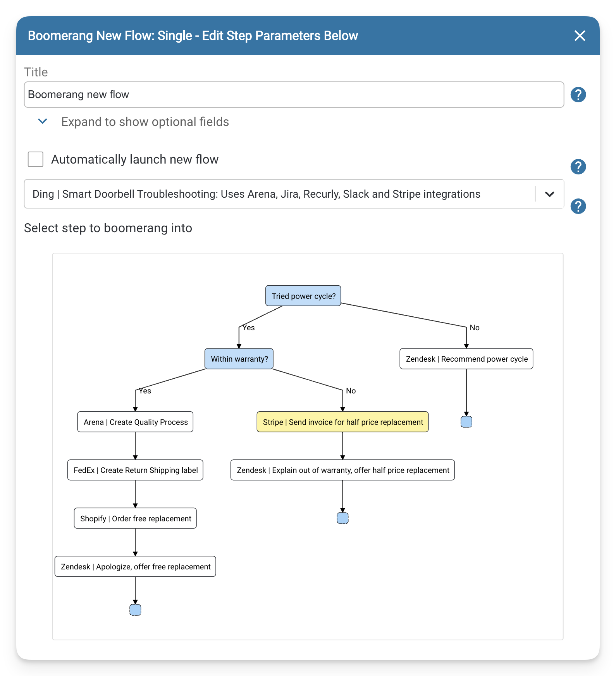Open help icon next to Title field

pyautogui.click(x=578, y=95)
